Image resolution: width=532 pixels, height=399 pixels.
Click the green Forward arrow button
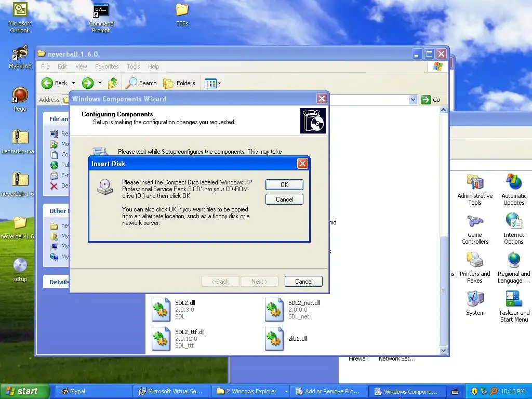(x=87, y=83)
